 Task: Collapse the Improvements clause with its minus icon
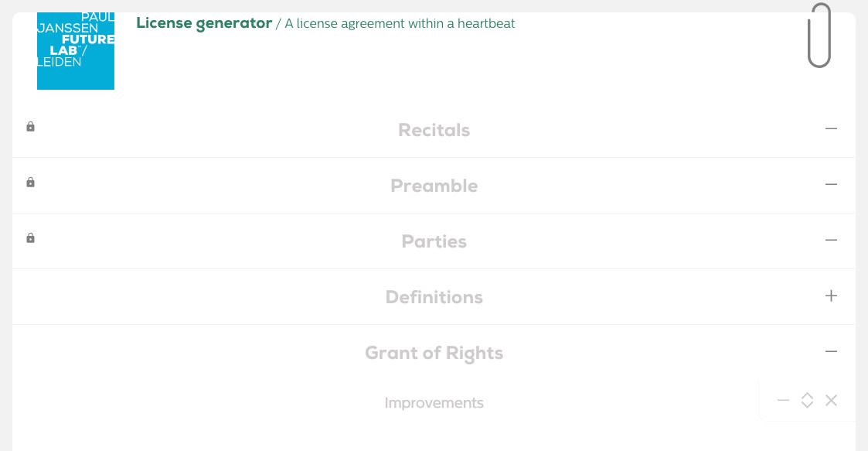click(783, 401)
